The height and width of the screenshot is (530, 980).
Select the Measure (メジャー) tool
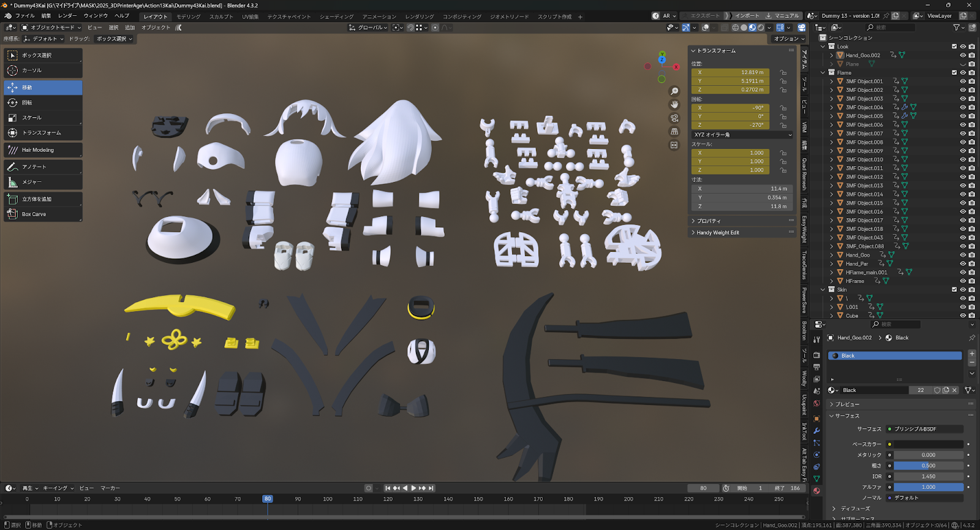pos(43,182)
